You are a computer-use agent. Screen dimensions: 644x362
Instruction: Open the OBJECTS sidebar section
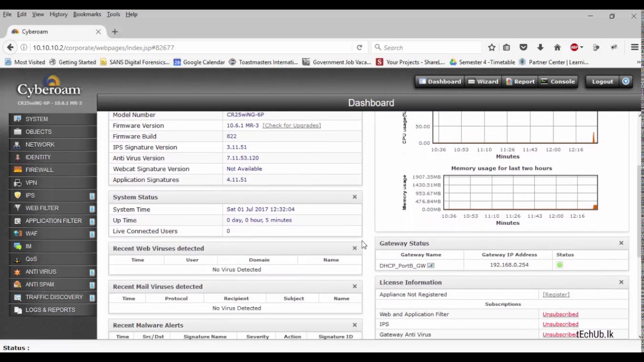click(x=52, y=132)
